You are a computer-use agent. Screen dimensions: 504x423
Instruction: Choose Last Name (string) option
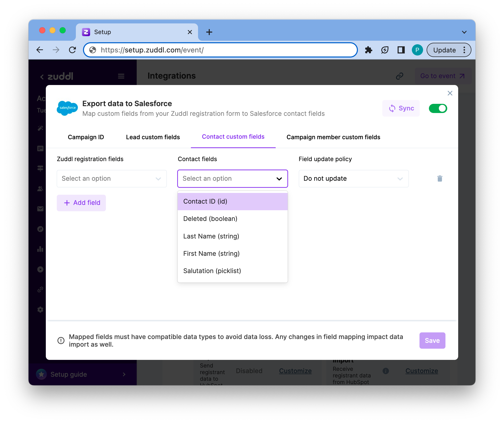click(x=232, y=236)
